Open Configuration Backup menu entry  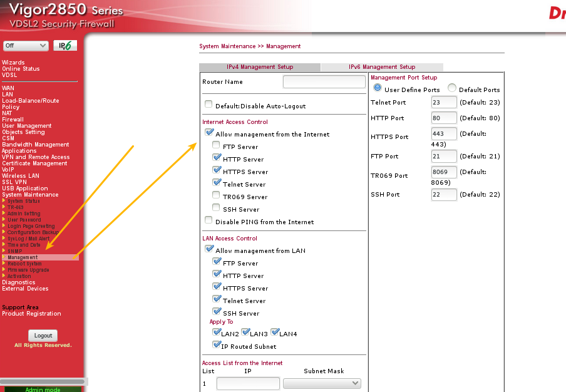[33, 232]
